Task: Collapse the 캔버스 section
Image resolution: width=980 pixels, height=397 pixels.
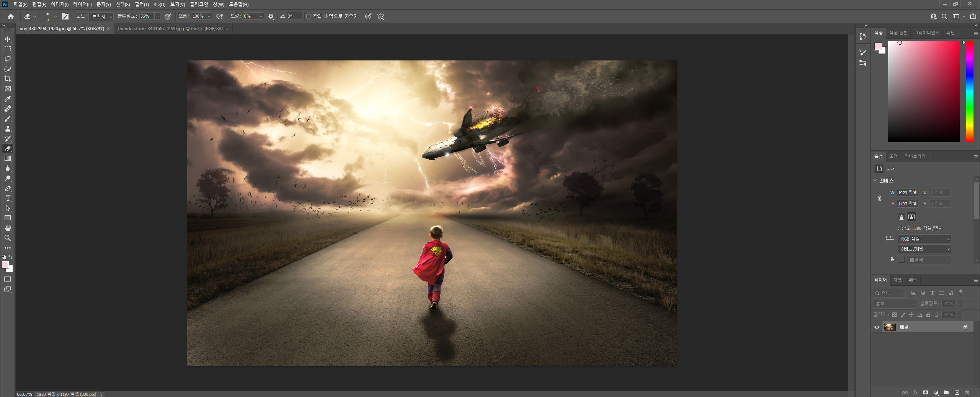Action: 875,180
